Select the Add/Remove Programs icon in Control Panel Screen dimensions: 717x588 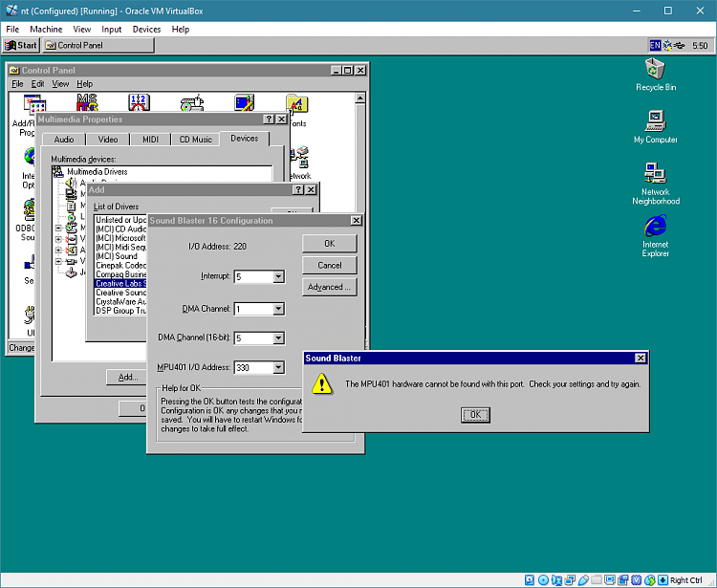click(x=34, y=104)
